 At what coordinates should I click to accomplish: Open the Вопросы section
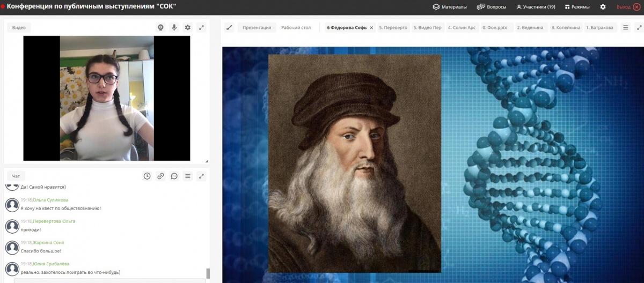[x=492, y=7]
